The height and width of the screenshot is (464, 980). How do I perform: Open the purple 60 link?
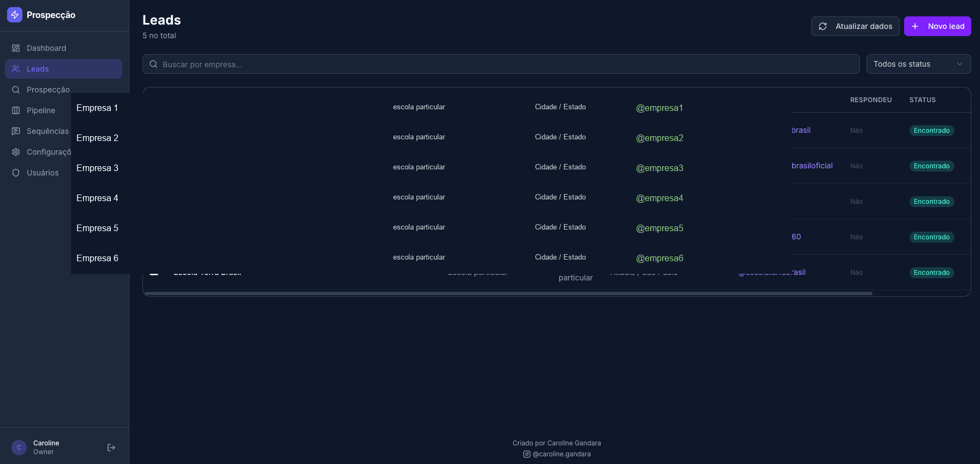(796, 237)
